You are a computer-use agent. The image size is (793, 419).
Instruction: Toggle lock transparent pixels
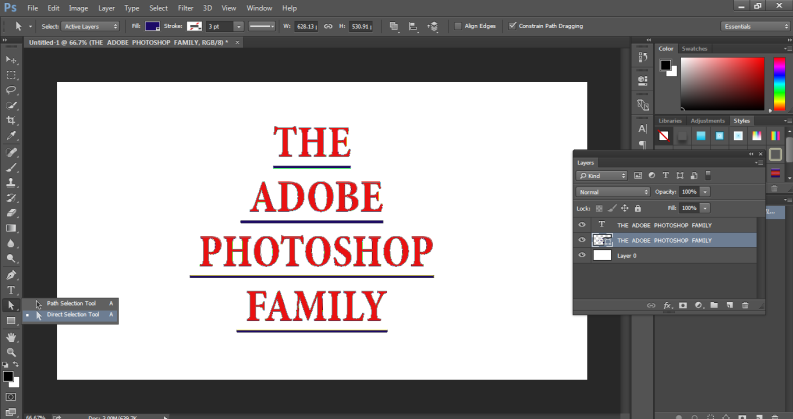(x=599, y=208)
